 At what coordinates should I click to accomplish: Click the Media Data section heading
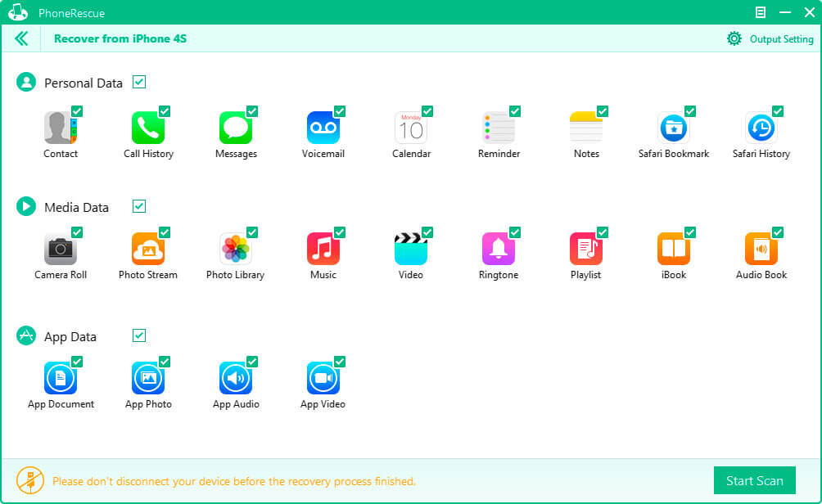(x=76, y=207)
